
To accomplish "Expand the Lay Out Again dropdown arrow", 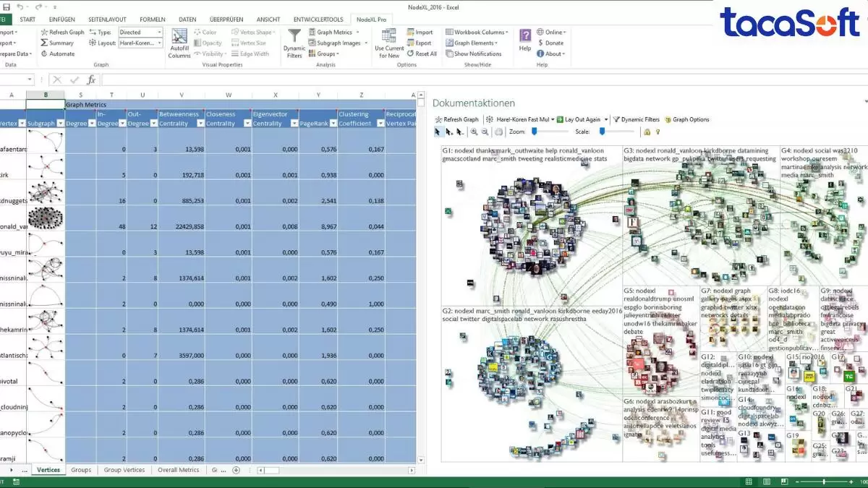I will point(605,119).
